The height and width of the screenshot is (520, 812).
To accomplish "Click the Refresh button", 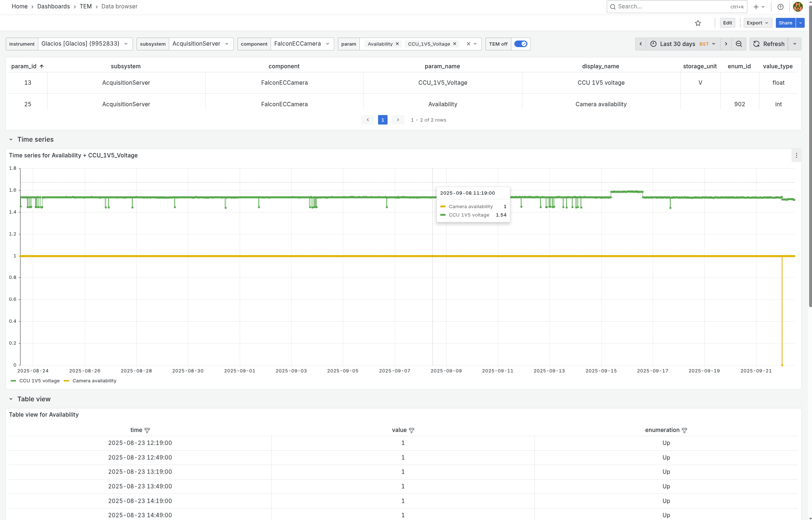I will click(769, 44).
